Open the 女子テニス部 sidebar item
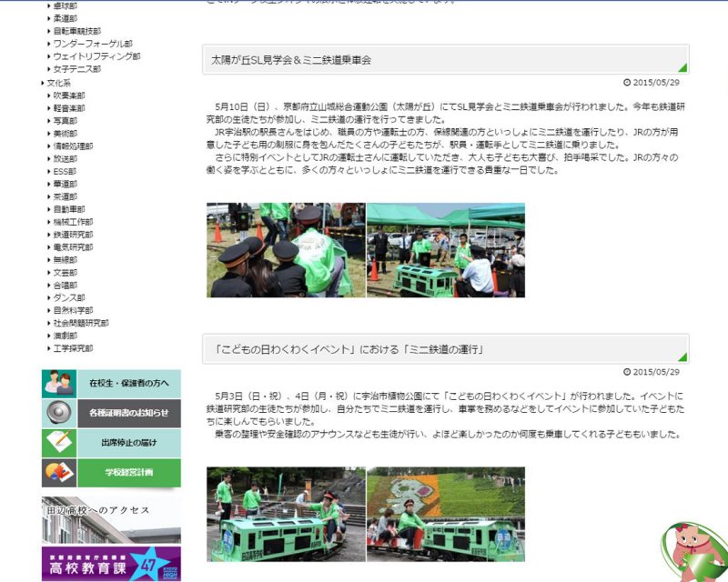Screen dimensions: 728x582 click(x=77, y=69)
